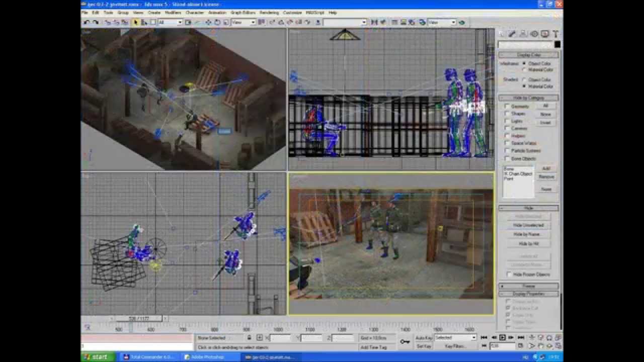
Task: Open the Modify command panel tab
Action: (x=512, y=34)
